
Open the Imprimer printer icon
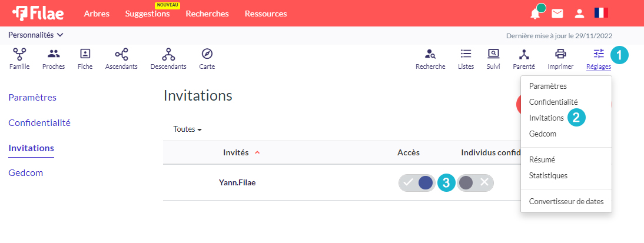pyautogui.click(x=560, y=54)
